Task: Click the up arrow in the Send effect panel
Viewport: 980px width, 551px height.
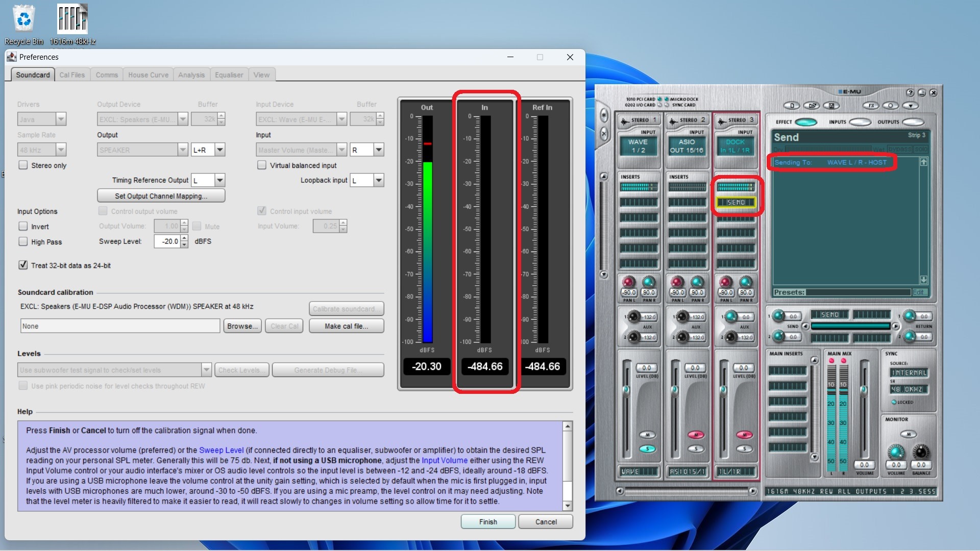Action: (x=924, y=162)
